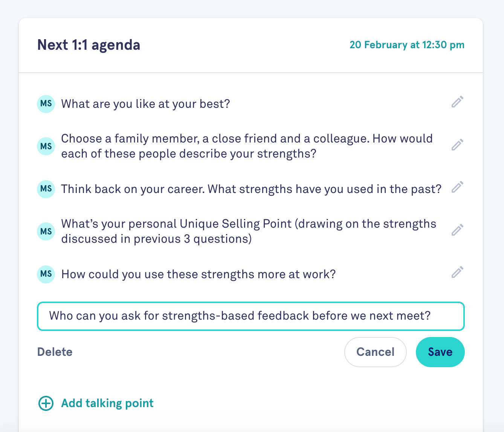Edit the "Think back on your career" item
This screenshot has height=432, width=504.
tap(457, 187)
